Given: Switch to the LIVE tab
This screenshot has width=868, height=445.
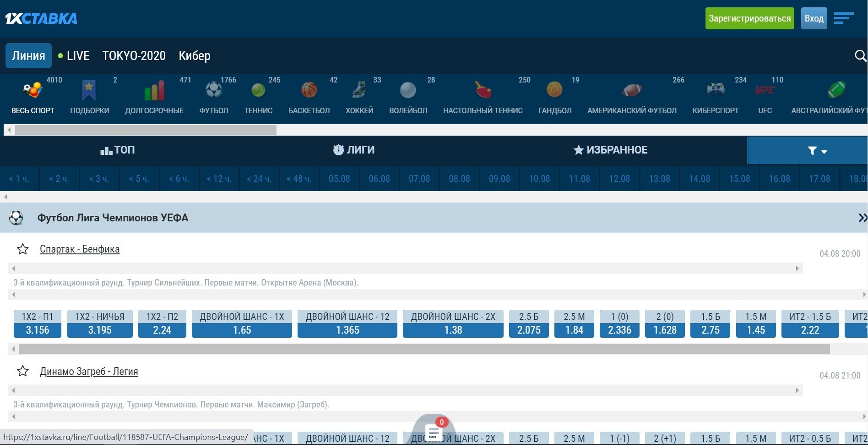Looking at the screenshot, I should pos(74,56).
